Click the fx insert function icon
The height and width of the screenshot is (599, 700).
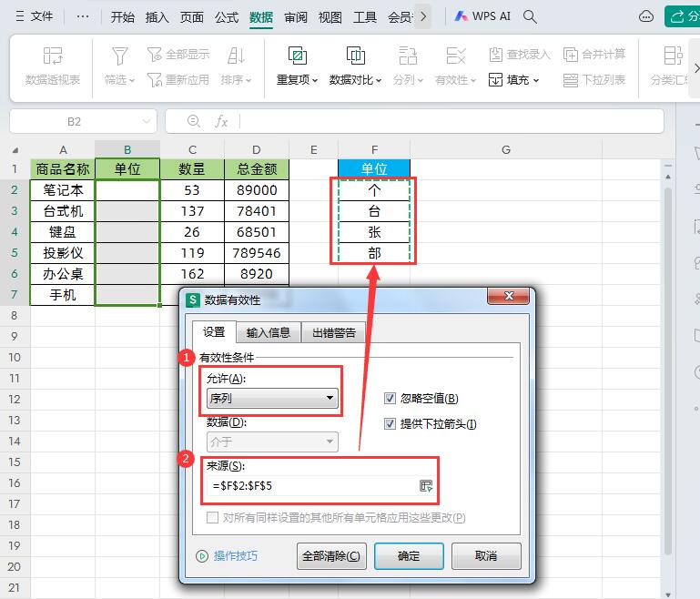click(221, 121)
